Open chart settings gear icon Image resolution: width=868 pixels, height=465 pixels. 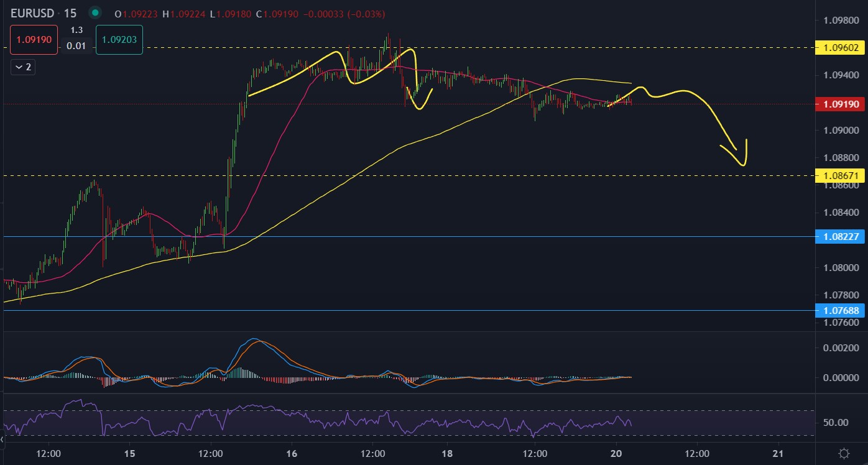(844, 453)
